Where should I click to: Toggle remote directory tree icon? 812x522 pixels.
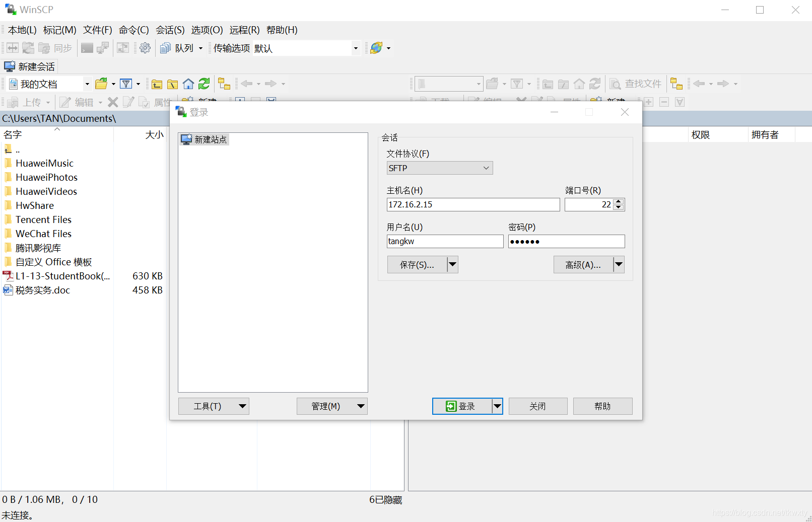coord(676,84)
